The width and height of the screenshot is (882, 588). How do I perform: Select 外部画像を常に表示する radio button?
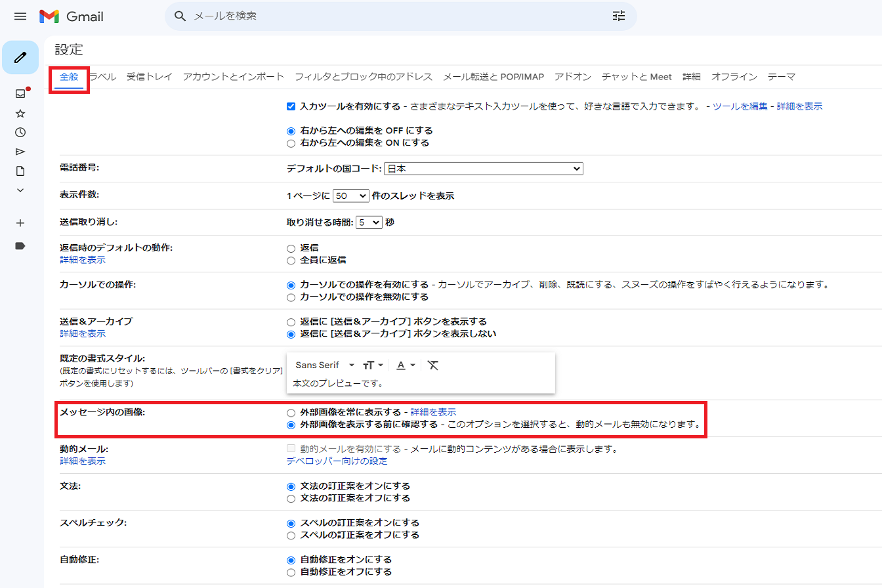point(291,413)
